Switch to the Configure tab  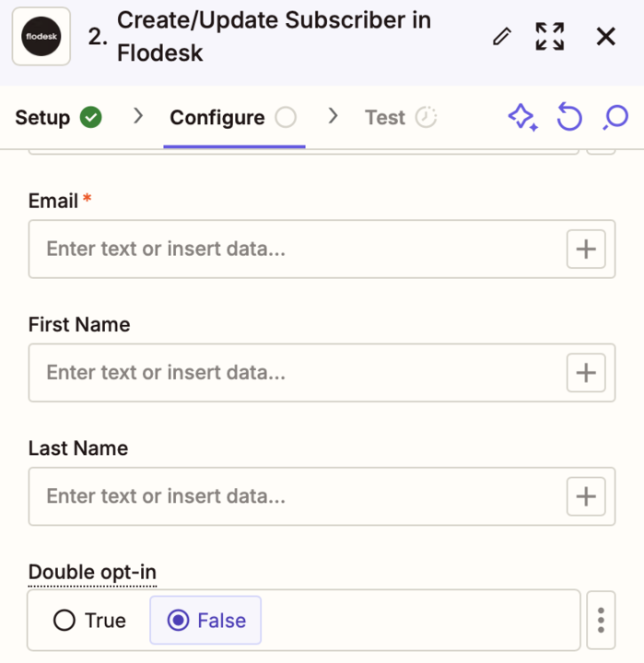(233, 118)
